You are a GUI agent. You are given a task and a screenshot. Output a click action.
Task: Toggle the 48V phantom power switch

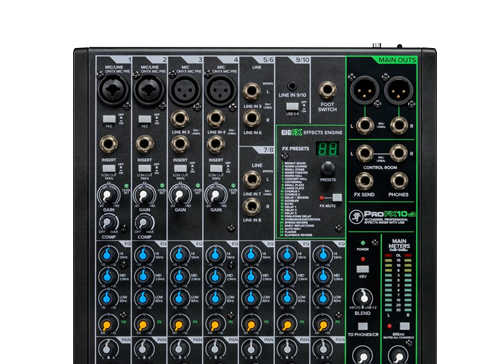click(363, 269)
